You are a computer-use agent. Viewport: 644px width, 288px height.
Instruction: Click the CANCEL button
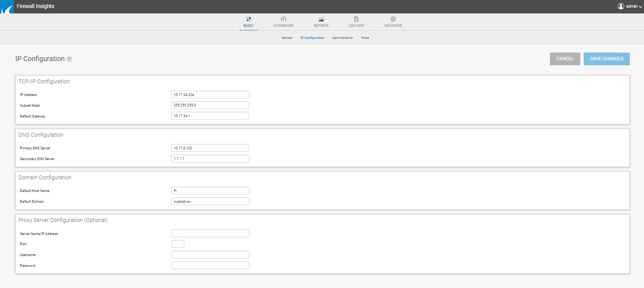tap(565, 59)
